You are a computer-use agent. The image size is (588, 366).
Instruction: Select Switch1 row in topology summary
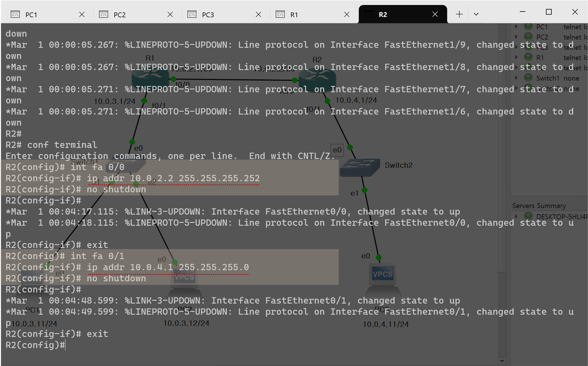pyautogui.click(x=550, y=78)
